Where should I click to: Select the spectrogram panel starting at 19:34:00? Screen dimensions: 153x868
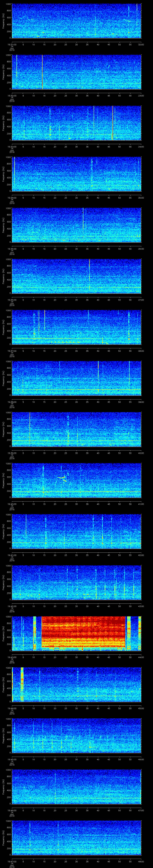tap(77, 174)
